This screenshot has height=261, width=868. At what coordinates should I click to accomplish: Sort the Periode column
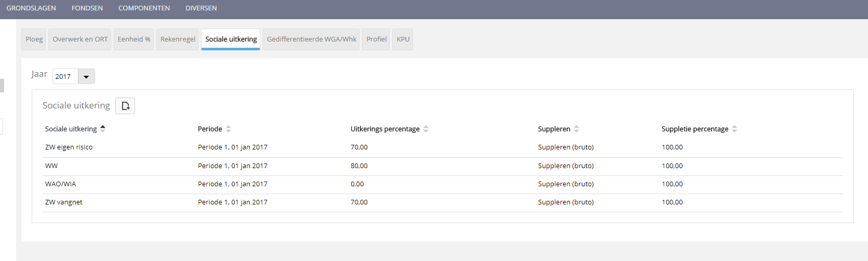[x=229, y=129]
